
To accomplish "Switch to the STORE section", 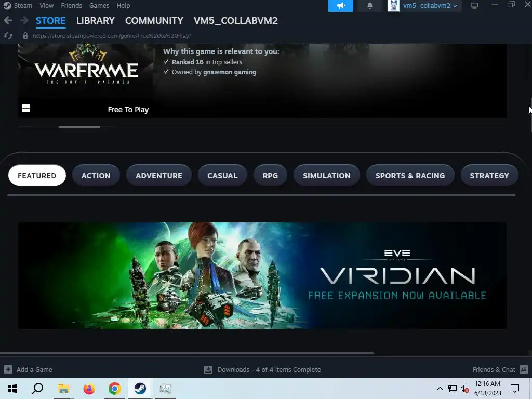I will click(x=50, y=21).
